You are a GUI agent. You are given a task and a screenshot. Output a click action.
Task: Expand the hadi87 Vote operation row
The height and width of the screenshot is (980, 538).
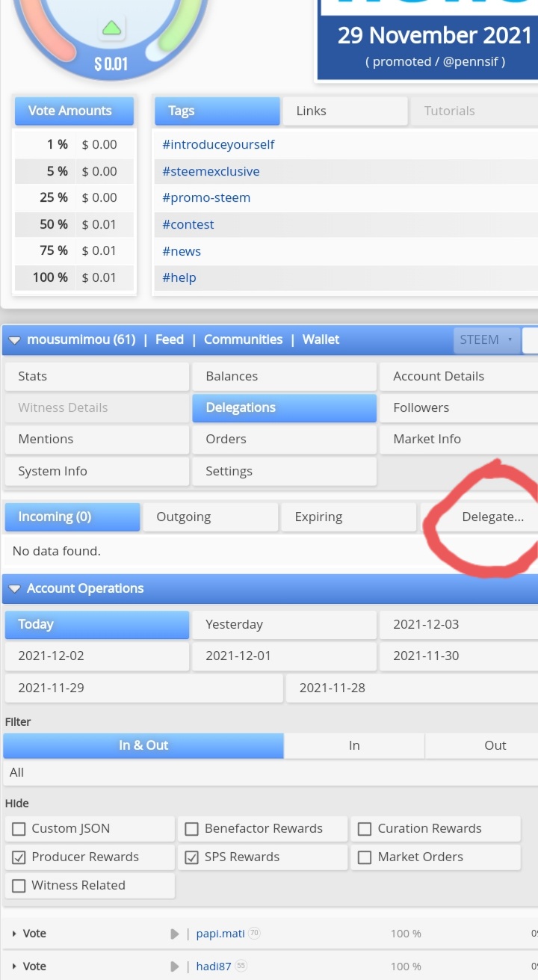pos(14,967)
